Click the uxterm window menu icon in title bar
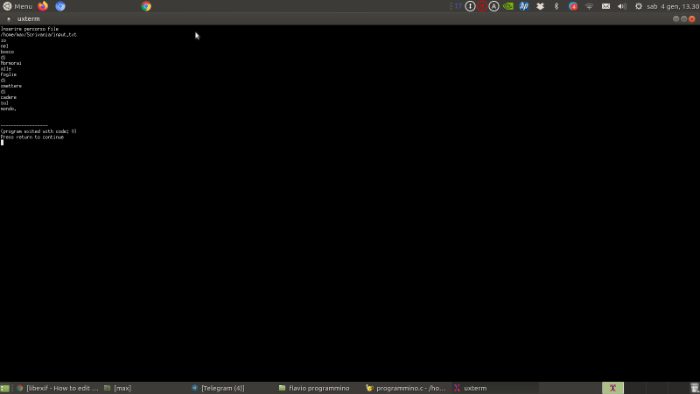 click(8, 19)
